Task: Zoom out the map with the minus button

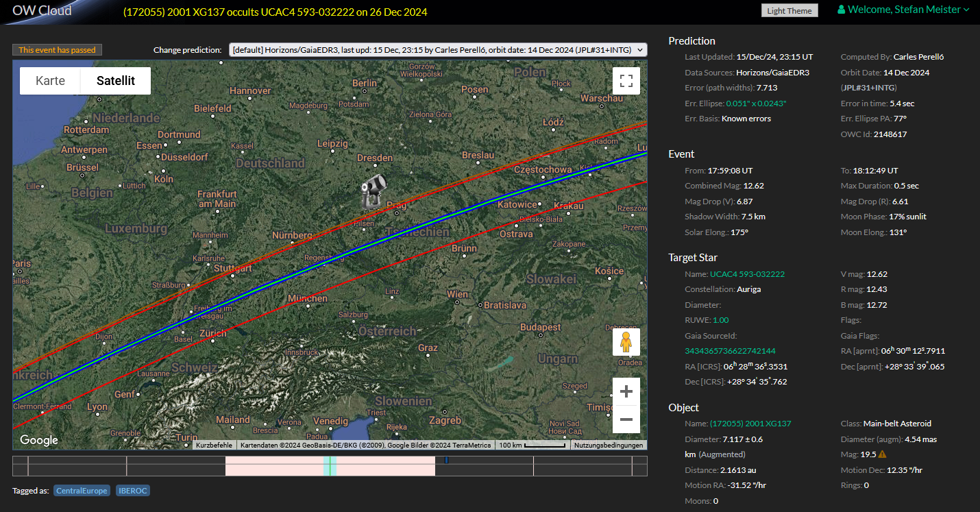Action: coord(626,419)
